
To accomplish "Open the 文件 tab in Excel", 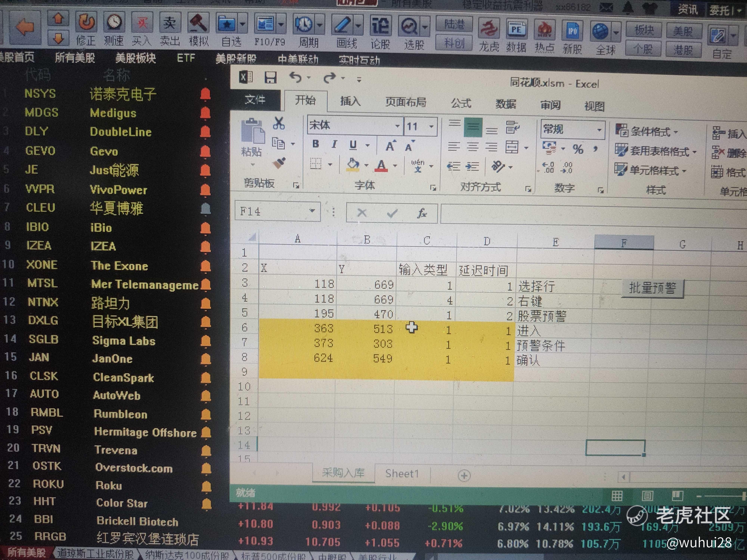I will (255, 99).
